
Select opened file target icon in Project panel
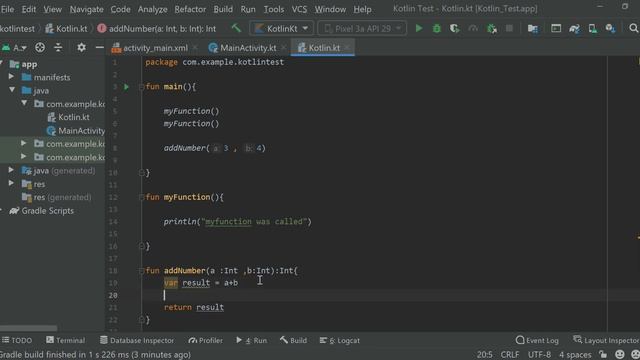coord(40,48)
